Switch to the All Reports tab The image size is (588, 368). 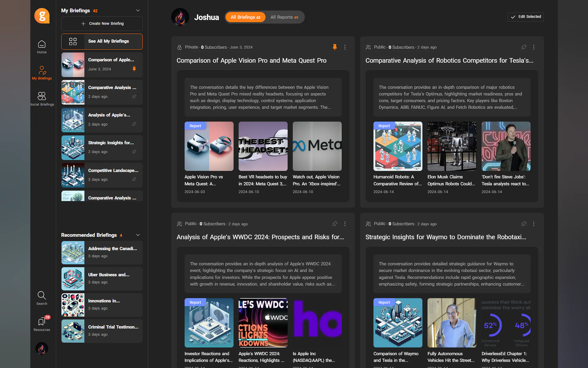point(284,17)
